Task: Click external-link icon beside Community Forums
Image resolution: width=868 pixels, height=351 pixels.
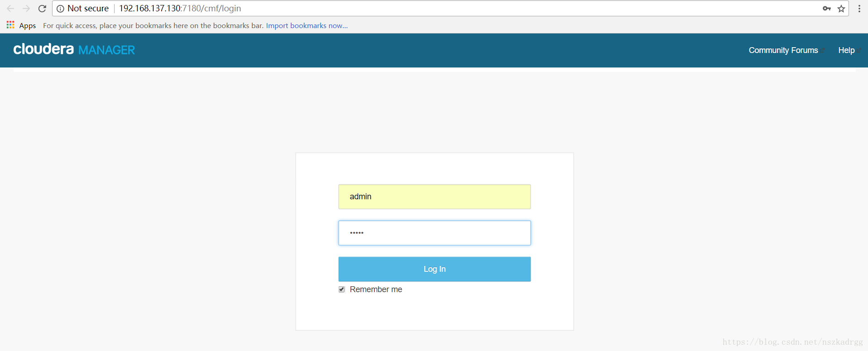Action: click(x=823, y=50)
